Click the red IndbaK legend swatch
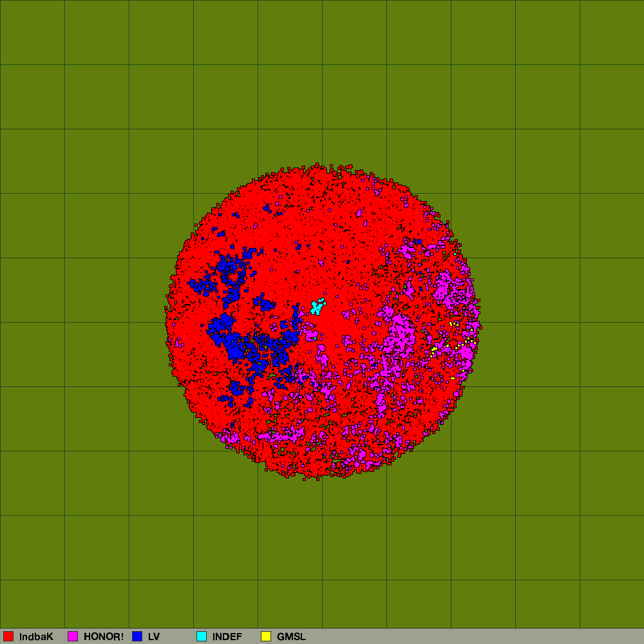Image resolution: width=644 pixels, height=644 pixels. point(8,636)
